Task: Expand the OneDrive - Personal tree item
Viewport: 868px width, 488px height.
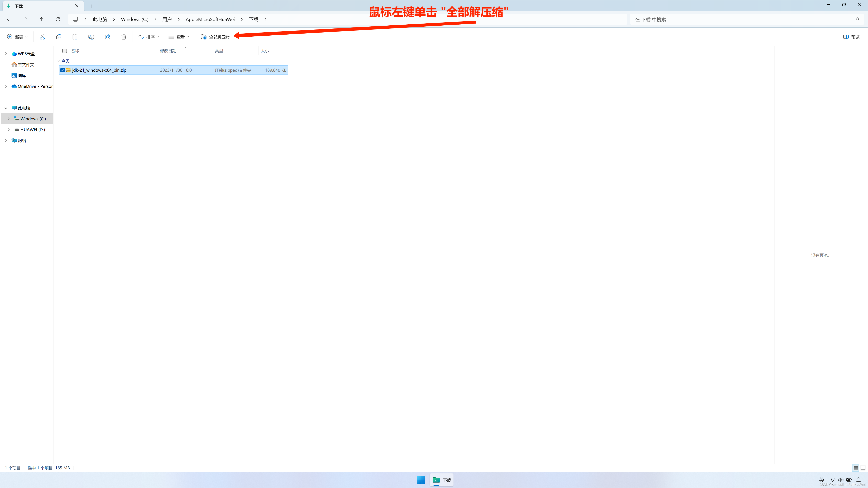Action: pos(6,86)
